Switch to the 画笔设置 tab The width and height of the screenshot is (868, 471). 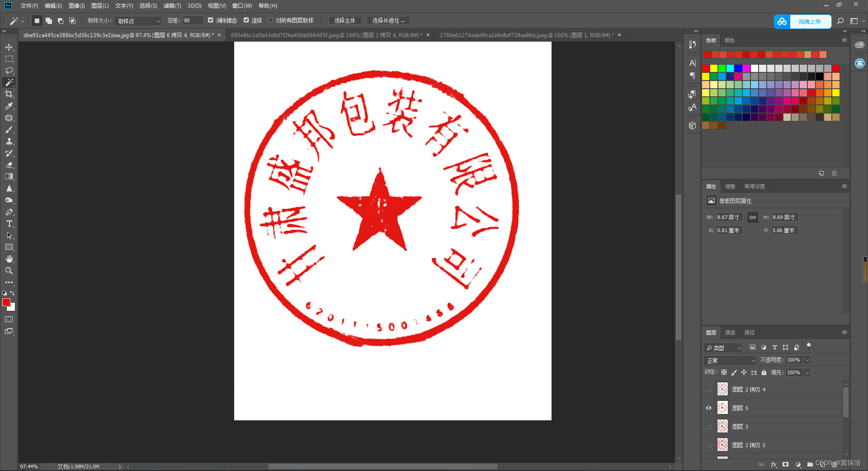point(755,186)
